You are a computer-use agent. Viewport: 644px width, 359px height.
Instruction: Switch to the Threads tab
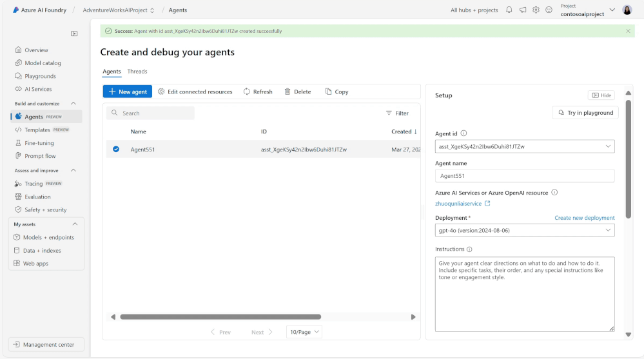click(137, 72)
